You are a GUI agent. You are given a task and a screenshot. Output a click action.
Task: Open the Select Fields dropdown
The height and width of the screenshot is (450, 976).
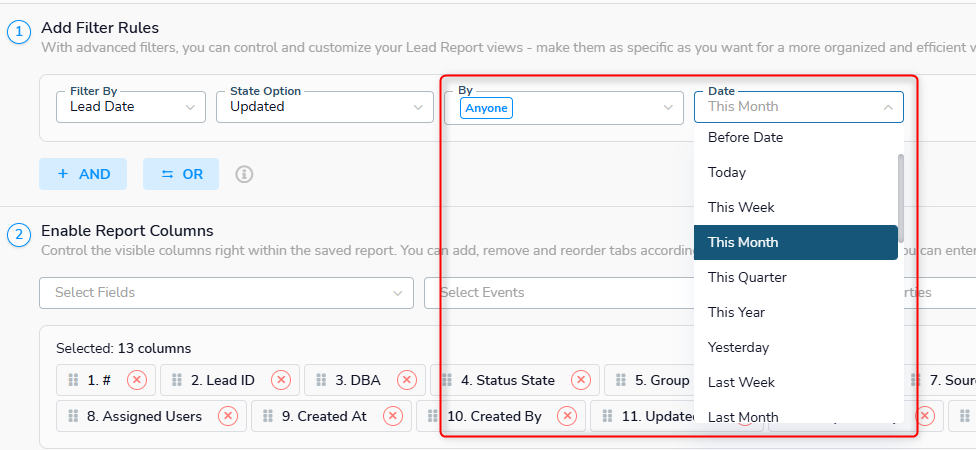click(x=227, y=293)
